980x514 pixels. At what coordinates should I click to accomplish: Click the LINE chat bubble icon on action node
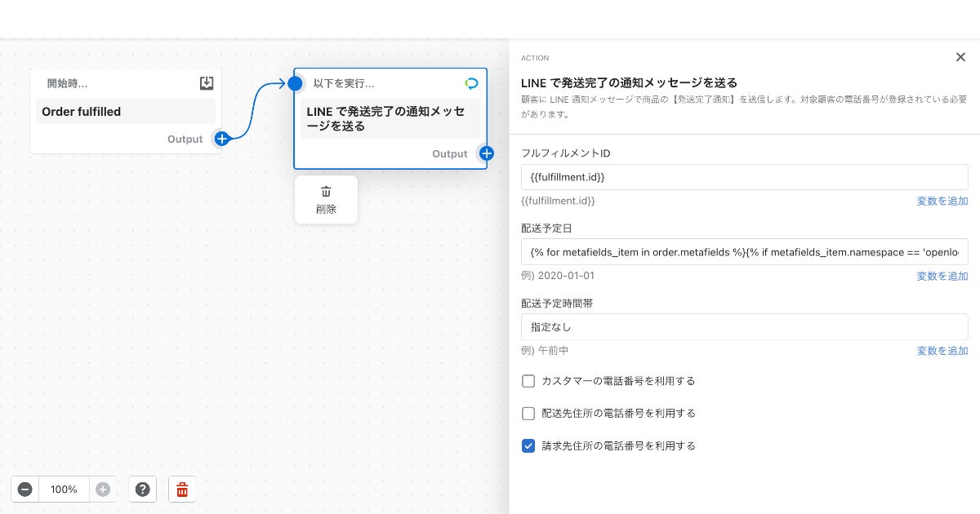[471, 83]
